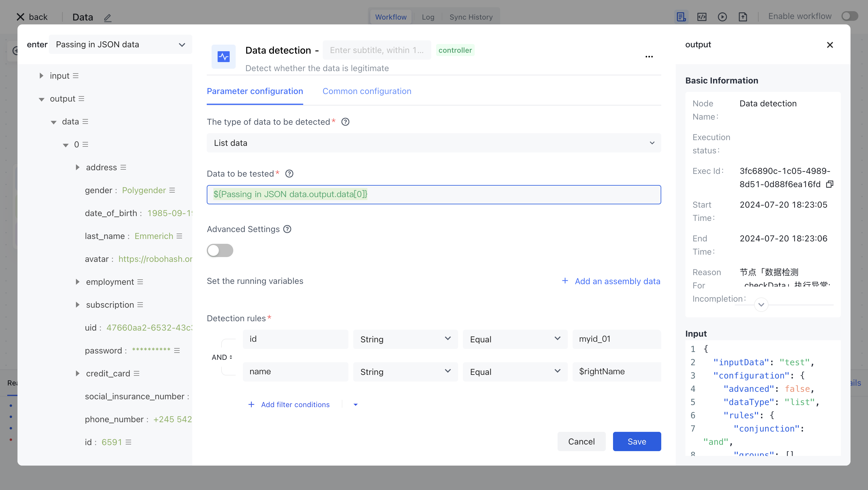Click the Data detection node icon
Screen dimensions: 868x490
pyautogui.click(x=223, y=56)
